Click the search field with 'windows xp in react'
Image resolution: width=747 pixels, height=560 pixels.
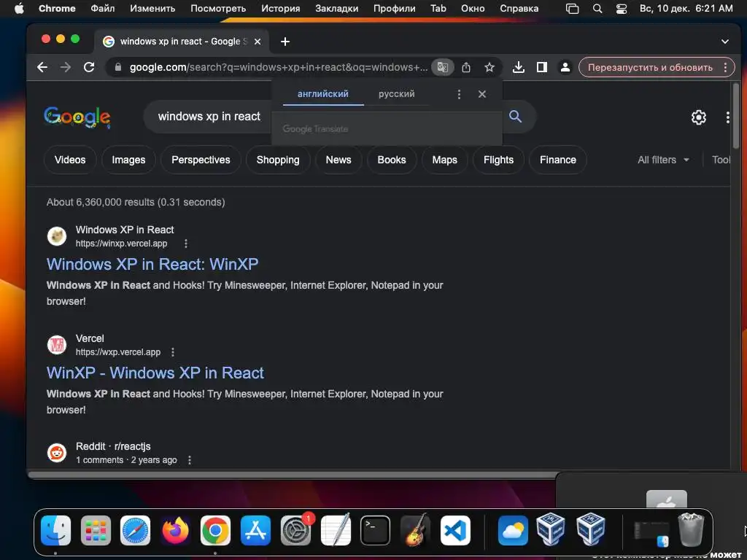coord(209,116)
